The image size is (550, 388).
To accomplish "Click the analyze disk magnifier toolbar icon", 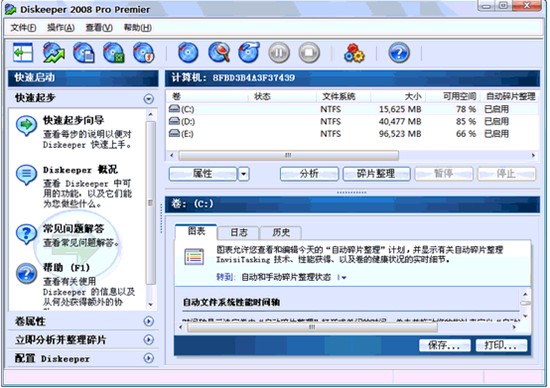I will (x=219, y=53).
